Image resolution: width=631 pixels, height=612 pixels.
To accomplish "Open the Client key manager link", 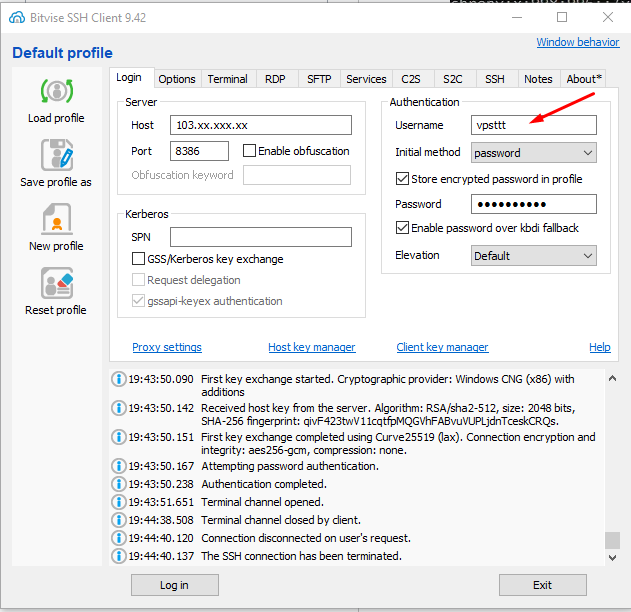I will (x=443, y=347).
